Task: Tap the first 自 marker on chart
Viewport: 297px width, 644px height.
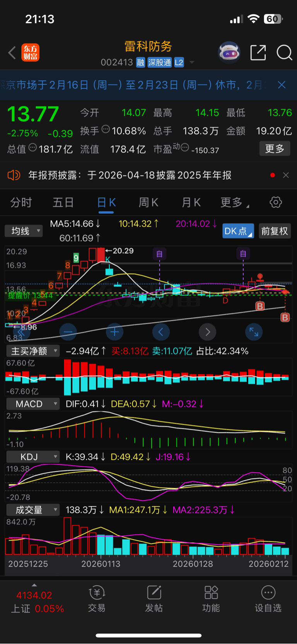Action: pos(159,254)
